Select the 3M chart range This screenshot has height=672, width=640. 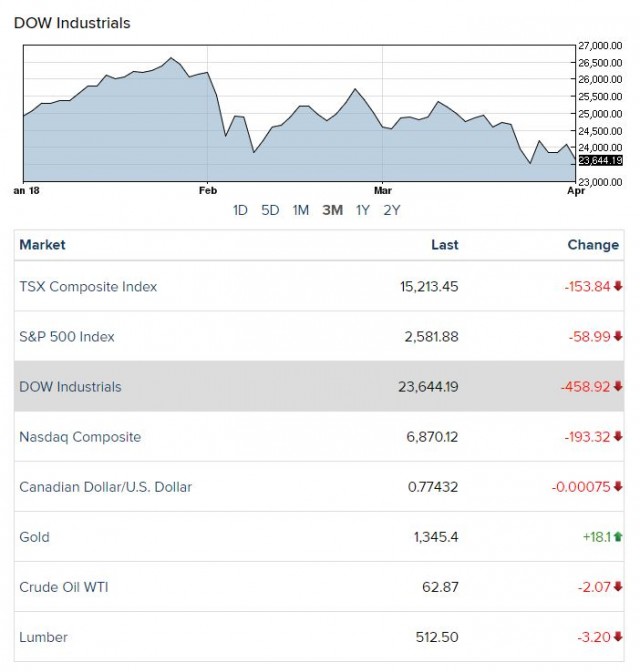(332, 210)
